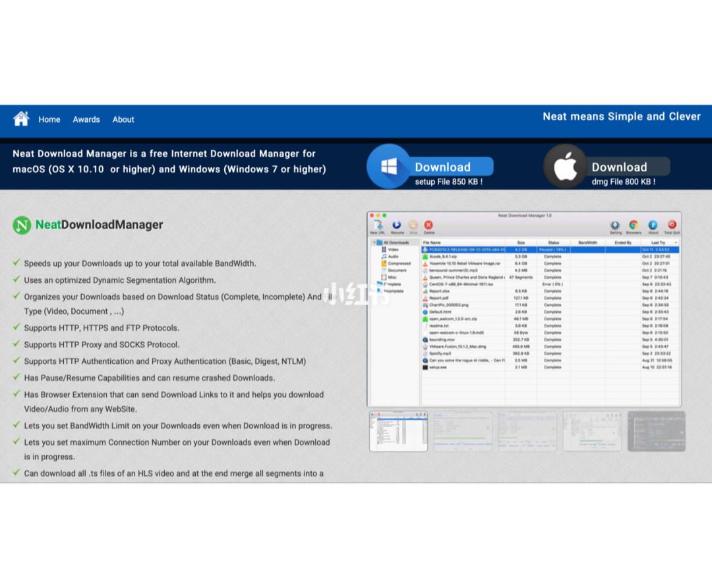712x588 pixels.
Task: Click the red Delete toolbar icon
Action: coord(429,226)
